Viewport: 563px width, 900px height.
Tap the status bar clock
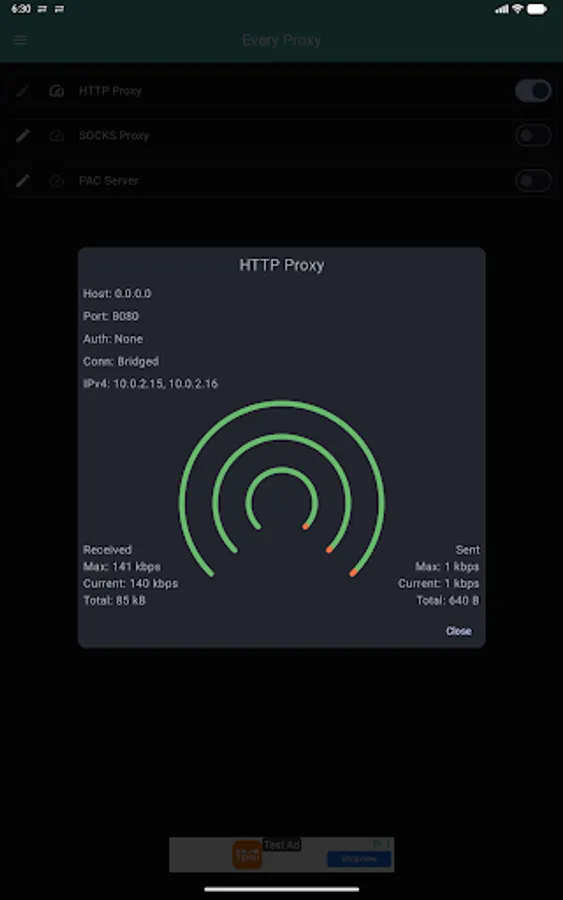click(x=21, y=9)
